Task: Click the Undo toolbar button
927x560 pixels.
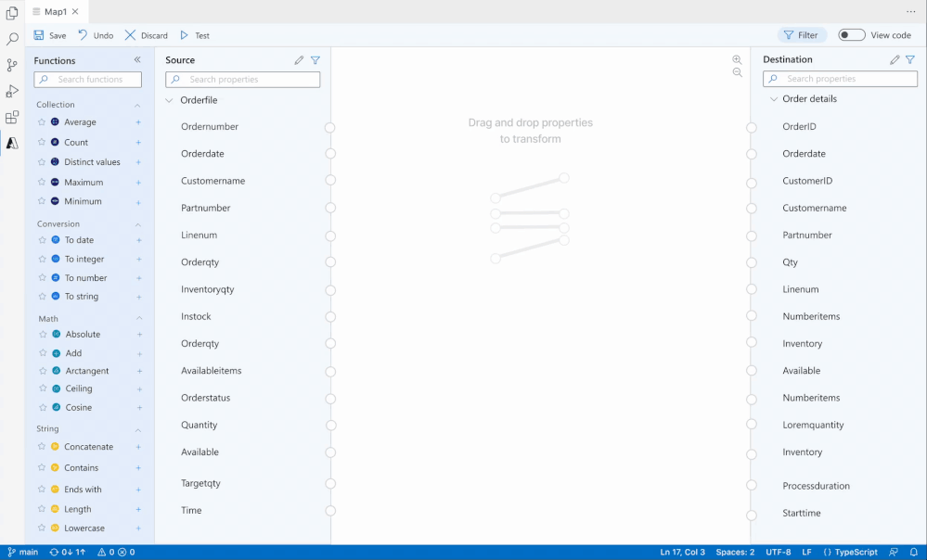Action: point(96,35)
